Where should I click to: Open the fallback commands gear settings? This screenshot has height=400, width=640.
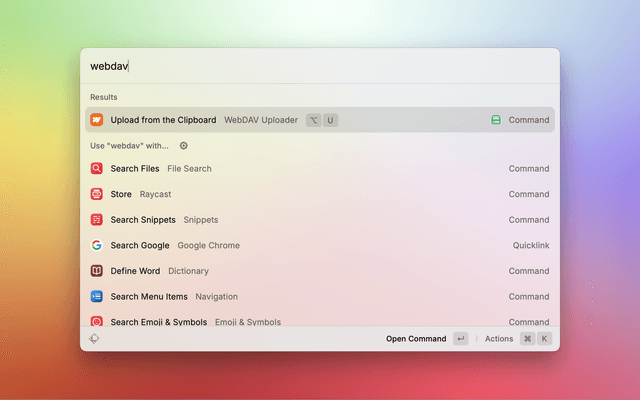tap(183, 145)
